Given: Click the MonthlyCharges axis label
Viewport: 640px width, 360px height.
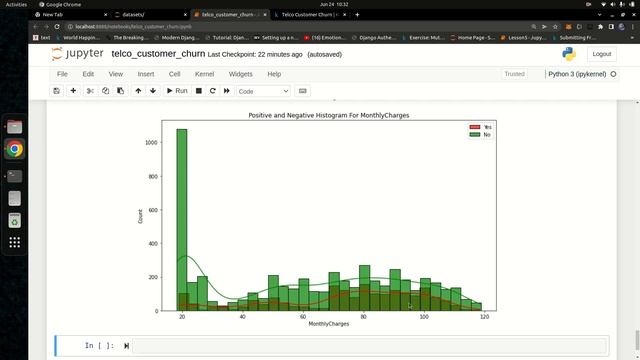Looking at the screenshot, I should tap(329, 324).
